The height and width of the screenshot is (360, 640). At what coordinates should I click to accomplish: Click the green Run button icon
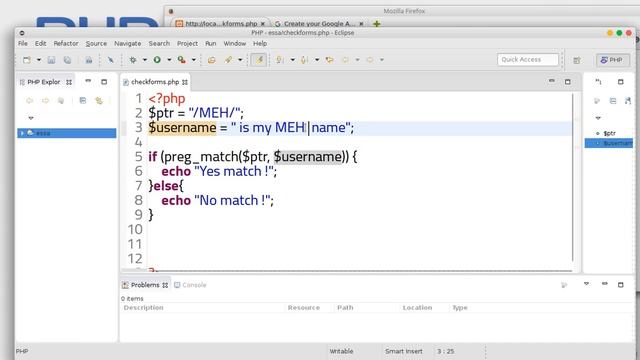click(x=157, y=60)
